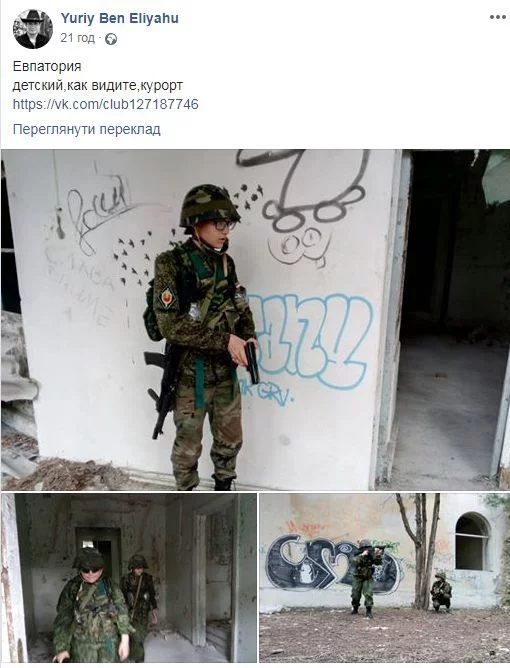The height and width of the screenshot is (668, 510).
Task: Click 'Переглянути переклад' to view translation
Action: pyautogui.click(x=86, y=129)
